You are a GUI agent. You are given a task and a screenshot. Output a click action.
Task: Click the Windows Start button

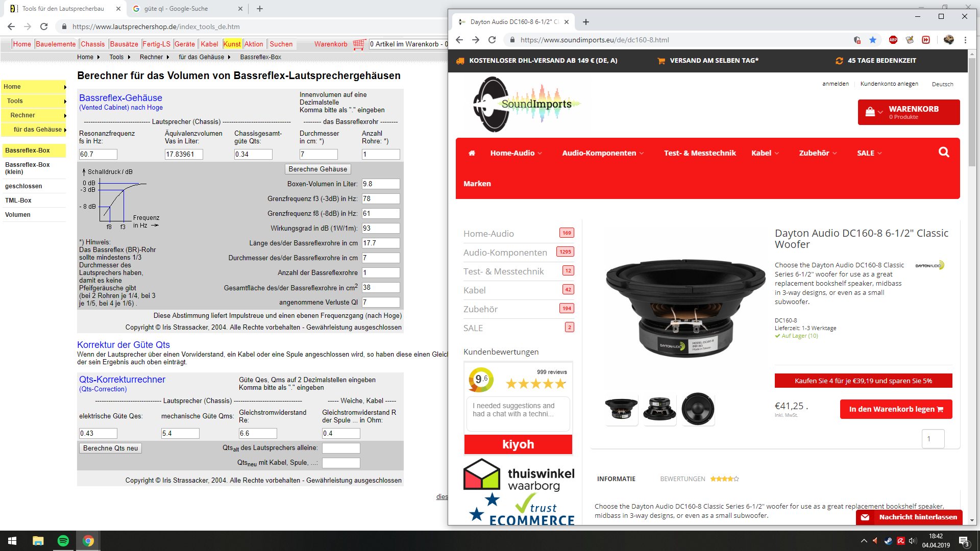pyautogui.click(x=12, y=541)
